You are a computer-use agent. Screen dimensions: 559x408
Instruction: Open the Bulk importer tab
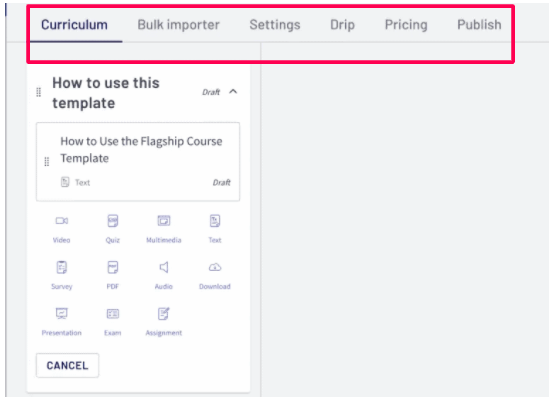pos(178,25)
